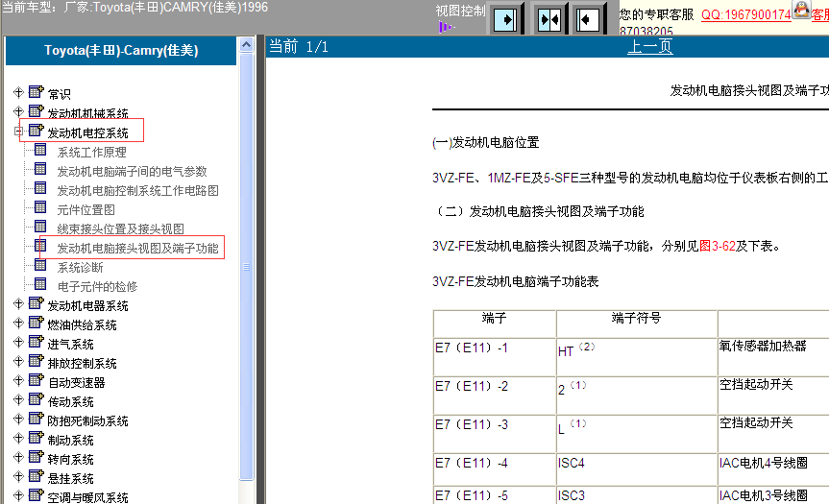Open 线束接头位置及接头视图 page

[120, 229]
